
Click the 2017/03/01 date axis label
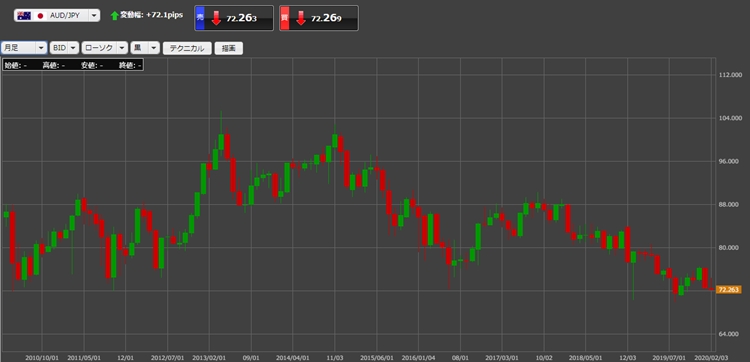(x=502, y=357)
